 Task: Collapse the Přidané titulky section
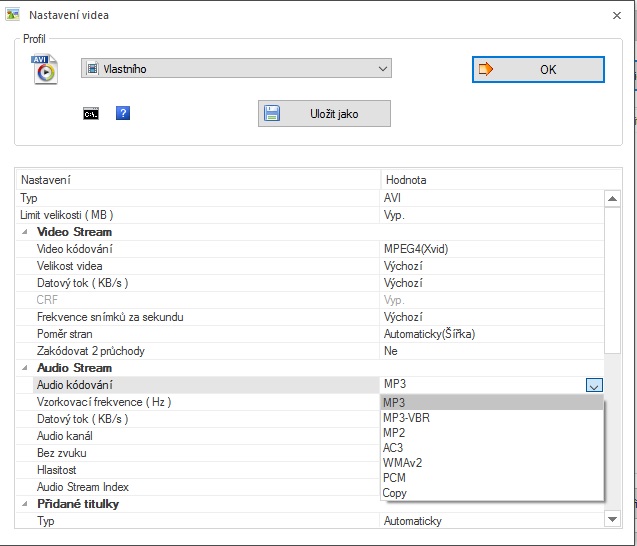[25, 504]
